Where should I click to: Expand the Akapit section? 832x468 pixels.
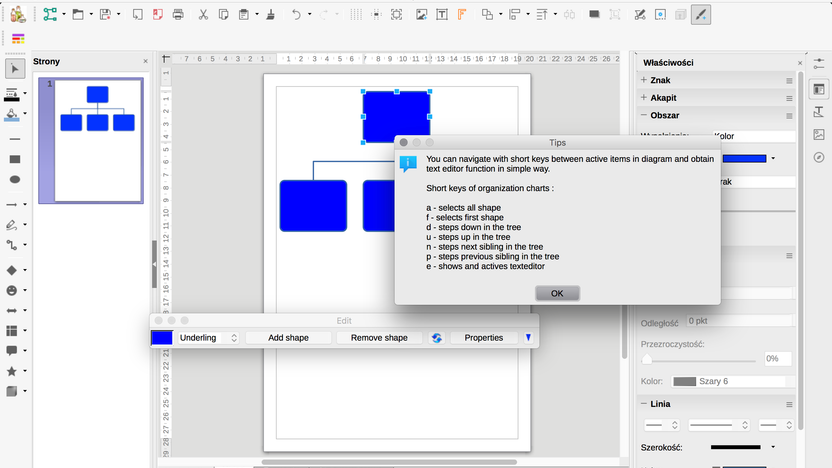pyautogui.click(x=644, y=98)
